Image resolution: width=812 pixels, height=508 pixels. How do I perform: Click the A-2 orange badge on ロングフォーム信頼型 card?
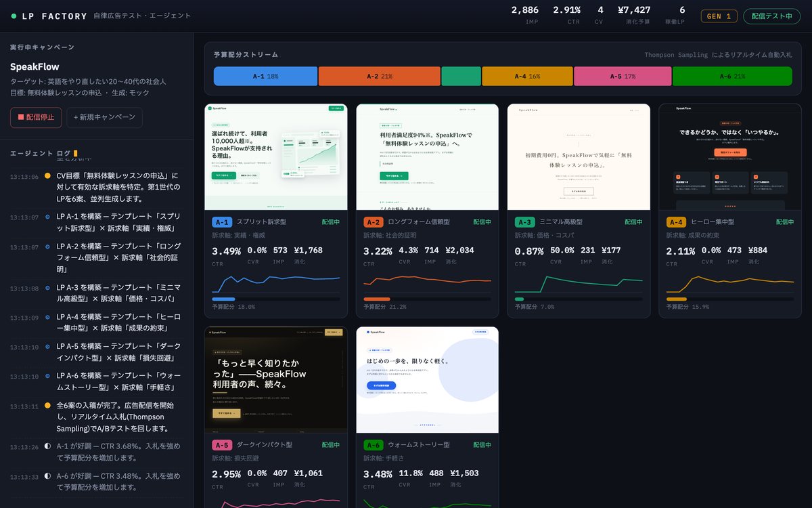(x=374, y=222)
